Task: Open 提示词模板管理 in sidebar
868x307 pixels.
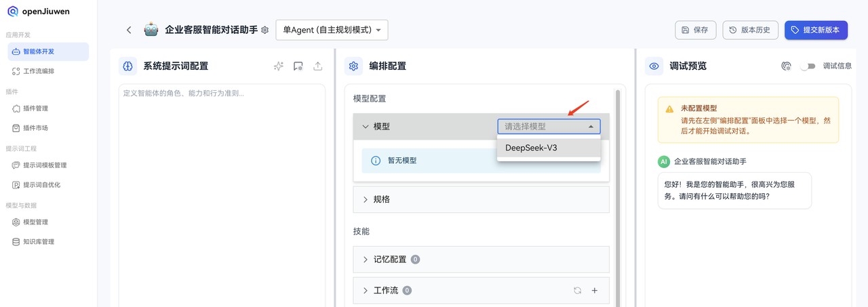Action: click(48, 165)
